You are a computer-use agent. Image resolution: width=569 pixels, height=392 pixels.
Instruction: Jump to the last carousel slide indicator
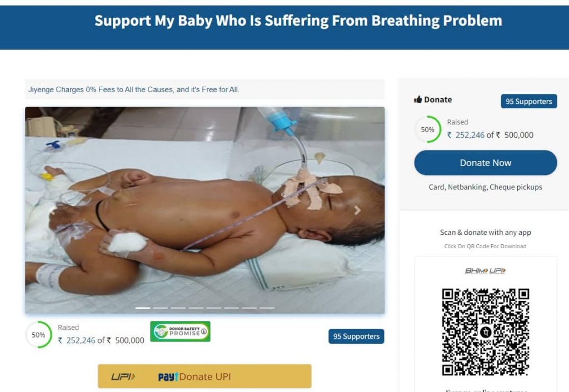click(267, 308)
